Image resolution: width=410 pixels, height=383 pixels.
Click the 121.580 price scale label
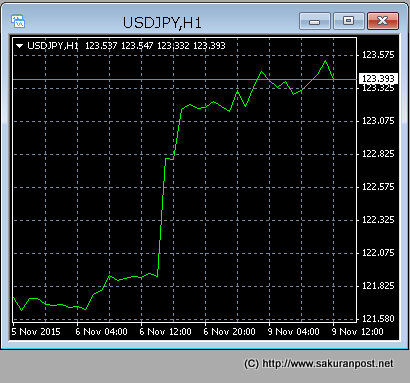point(378,319)
